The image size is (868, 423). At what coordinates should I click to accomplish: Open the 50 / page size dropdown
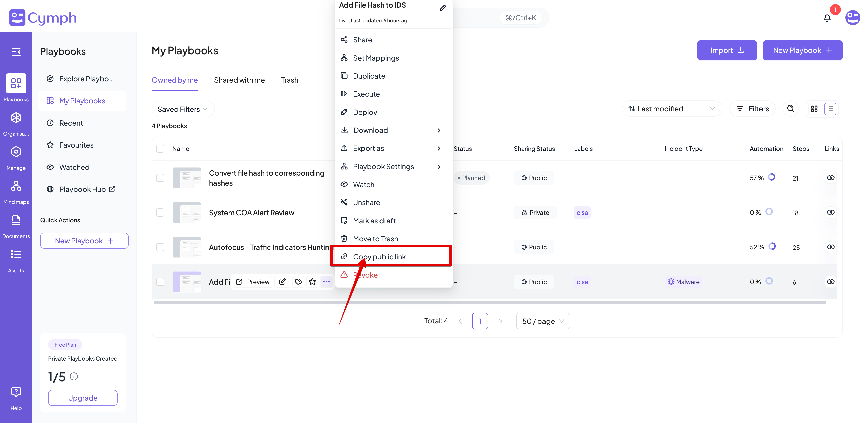(x=542, y=321)
